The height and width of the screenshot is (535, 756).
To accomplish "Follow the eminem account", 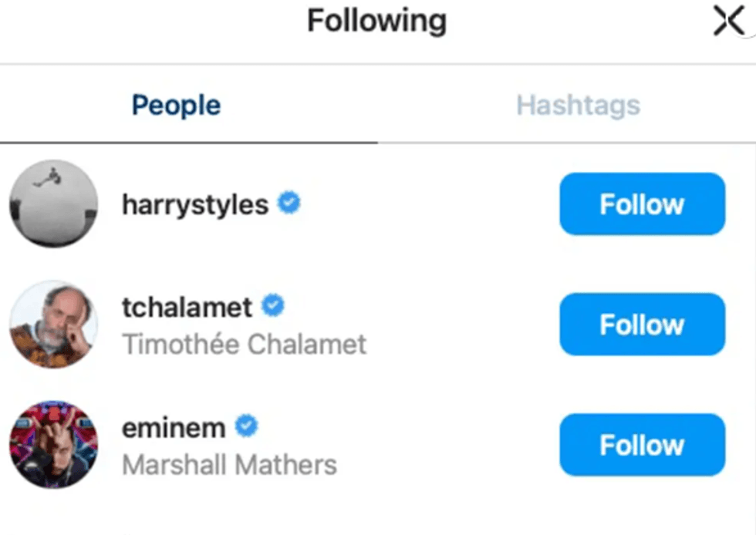I will pos(642,445).
